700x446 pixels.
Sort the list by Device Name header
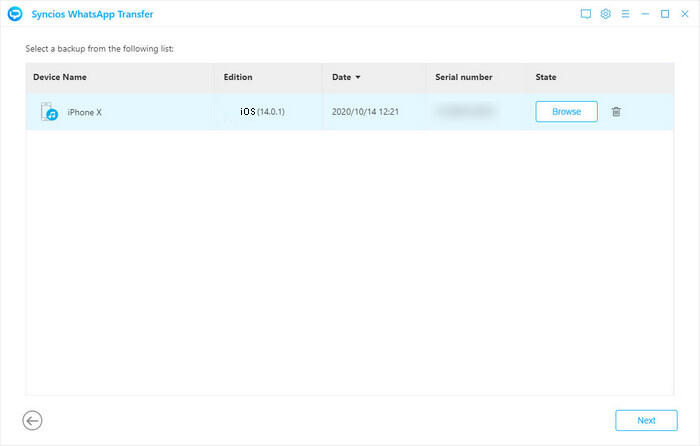61,77
